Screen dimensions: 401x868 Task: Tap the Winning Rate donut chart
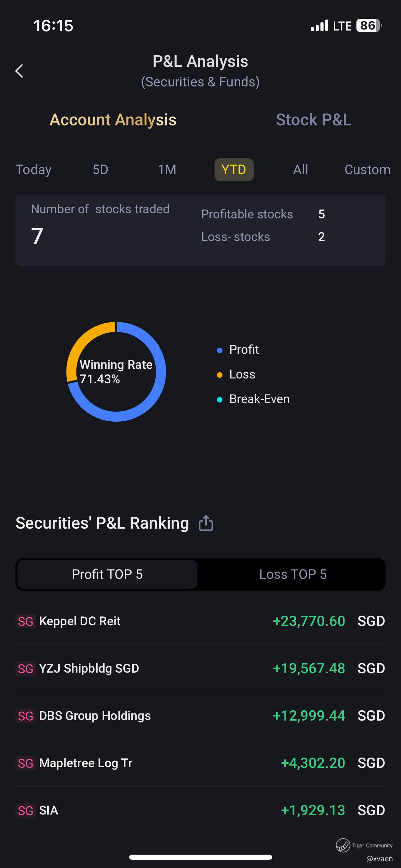(116, 372)
